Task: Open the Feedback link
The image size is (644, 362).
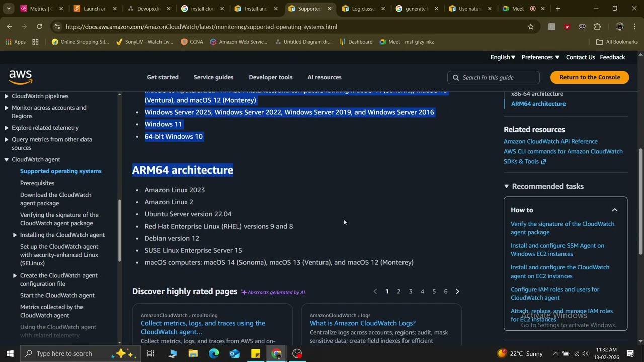Action: point(612,57)
